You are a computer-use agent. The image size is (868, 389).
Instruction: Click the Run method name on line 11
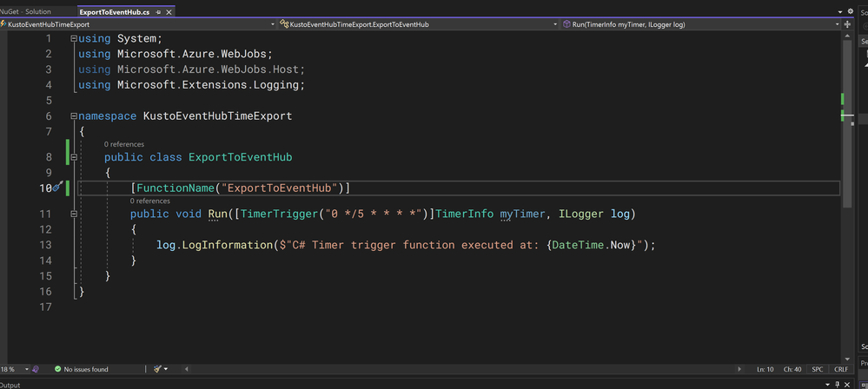(217, 214)
